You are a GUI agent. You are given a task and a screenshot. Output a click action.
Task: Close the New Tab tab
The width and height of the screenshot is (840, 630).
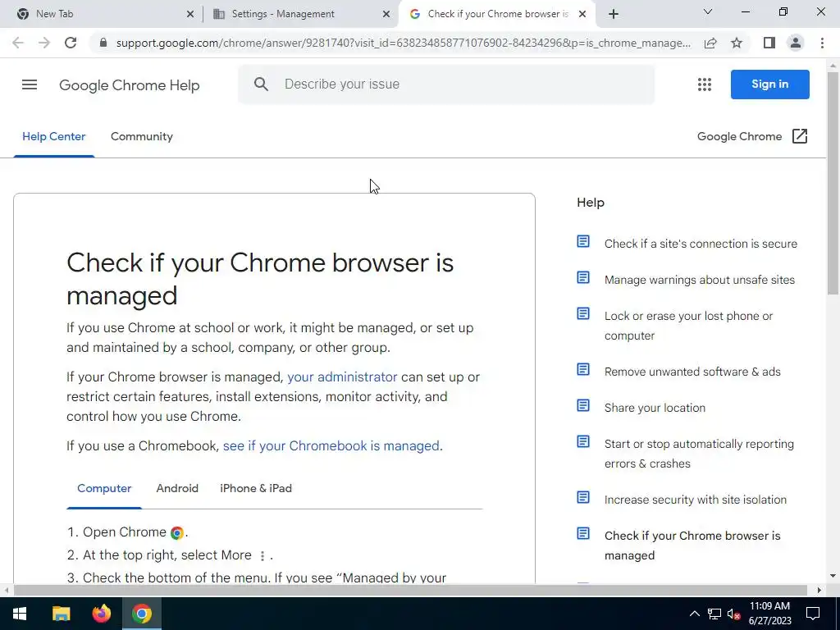pos(190,15)
